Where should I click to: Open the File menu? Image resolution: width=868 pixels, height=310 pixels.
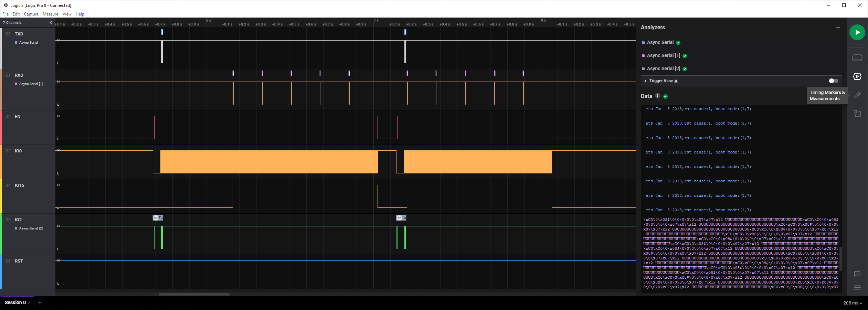6,14
